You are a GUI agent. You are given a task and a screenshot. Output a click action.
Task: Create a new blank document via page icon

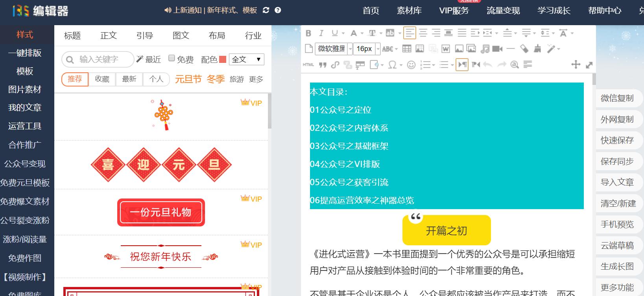309,49
